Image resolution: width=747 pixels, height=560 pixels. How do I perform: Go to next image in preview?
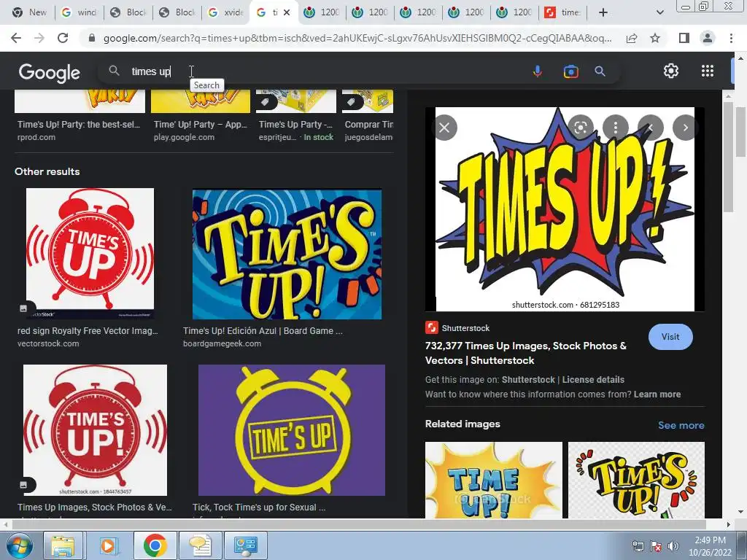(685, 128)
